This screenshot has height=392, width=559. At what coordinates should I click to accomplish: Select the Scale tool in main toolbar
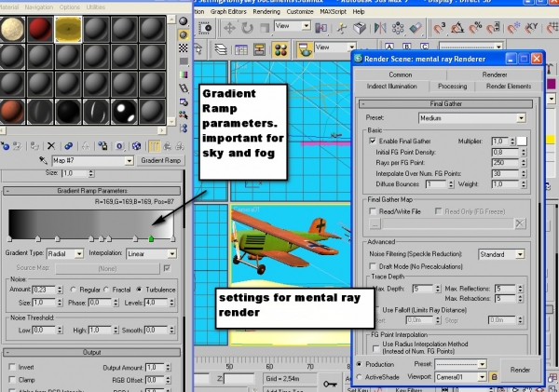click(x=265, y=28)
